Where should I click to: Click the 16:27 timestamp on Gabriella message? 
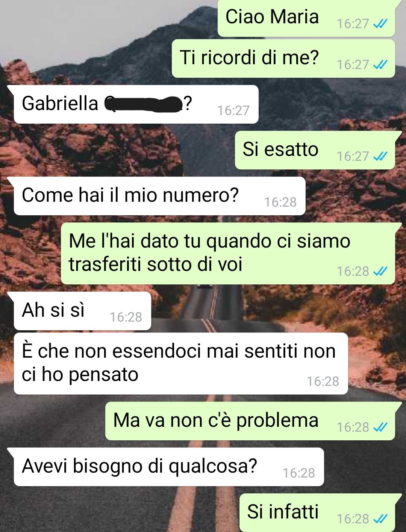tap(233, 110)
